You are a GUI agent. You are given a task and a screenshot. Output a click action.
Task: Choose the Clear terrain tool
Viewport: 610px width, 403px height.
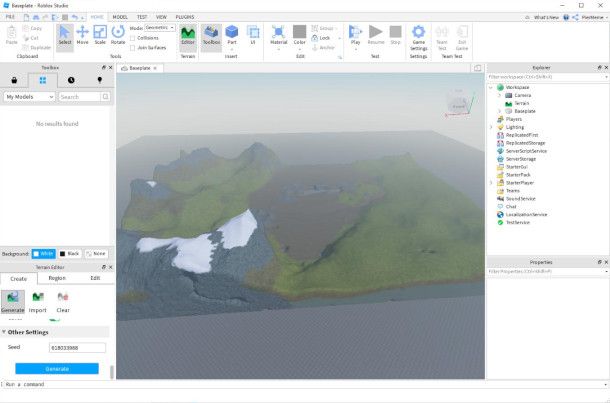point(63,301)
